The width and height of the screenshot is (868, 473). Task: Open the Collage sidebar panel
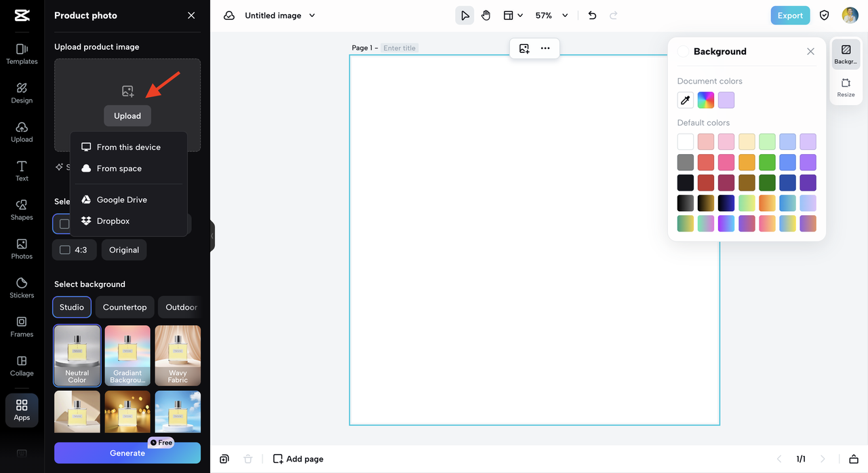coord(22,366)
